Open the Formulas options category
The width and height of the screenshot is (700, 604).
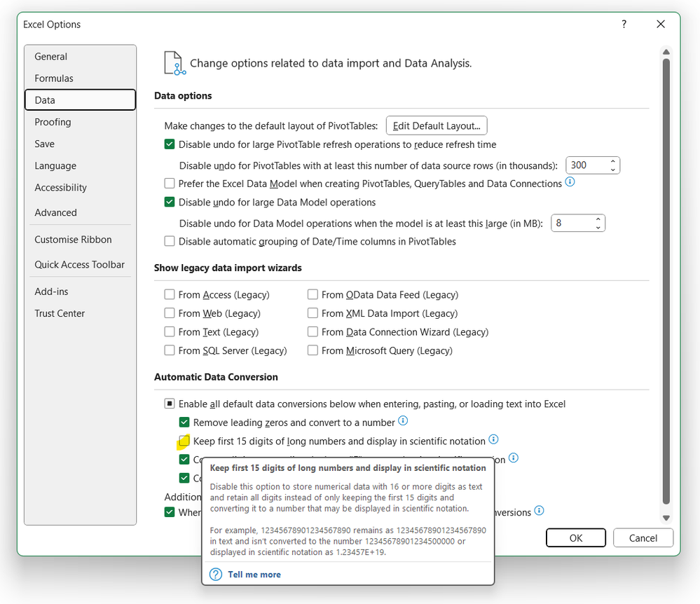click(81, 78)
